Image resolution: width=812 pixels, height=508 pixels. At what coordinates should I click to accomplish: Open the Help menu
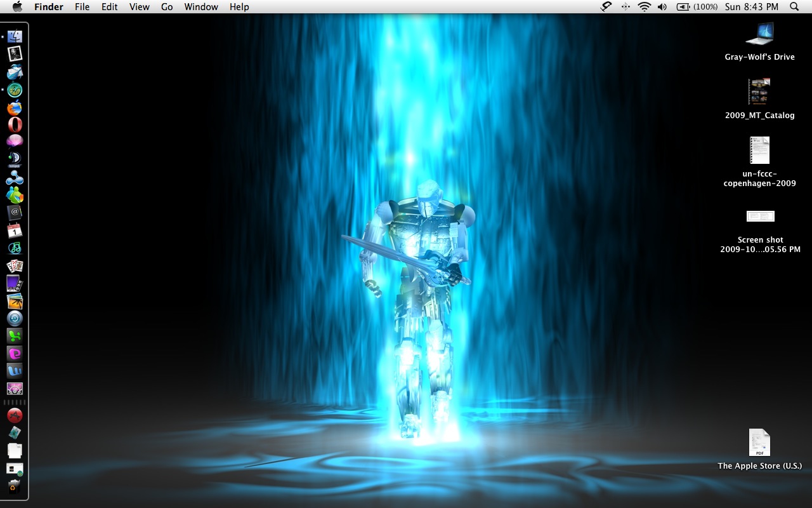tap(239, 7)
